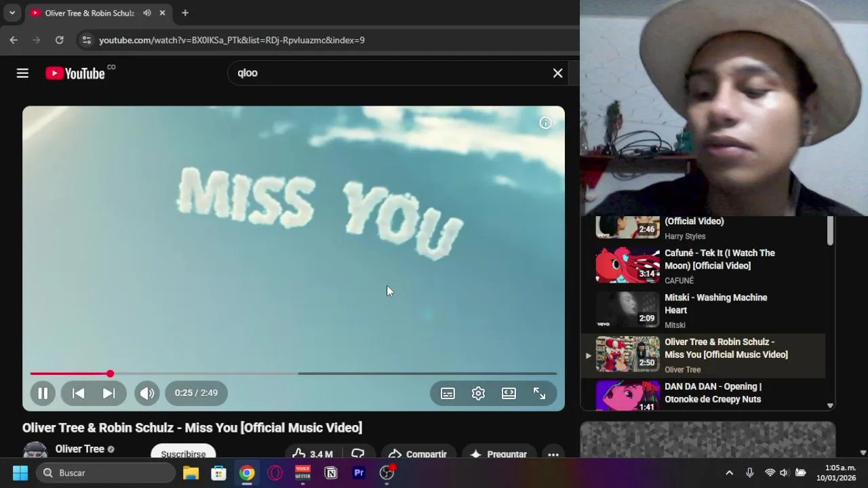Viewport: 868px width, 488px height.
Task: Open the video info card icon
Action: point(545,123)
